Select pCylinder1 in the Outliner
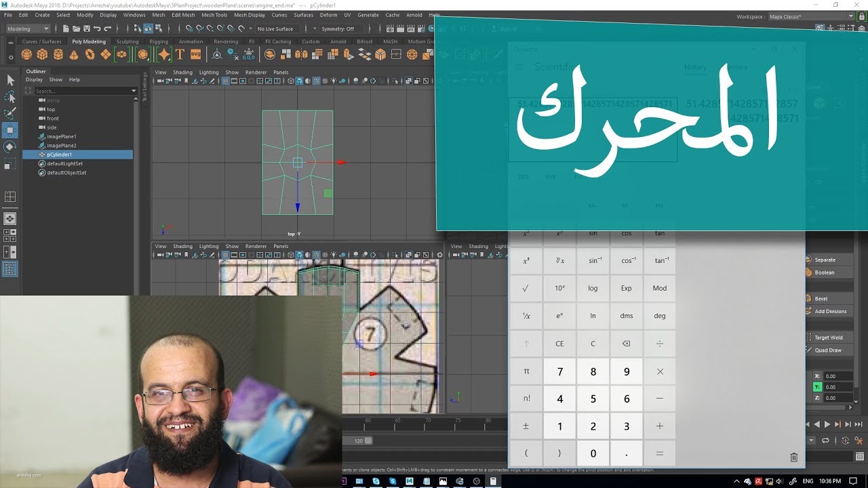This screenshot has height=488, width=868. [78, 155]
